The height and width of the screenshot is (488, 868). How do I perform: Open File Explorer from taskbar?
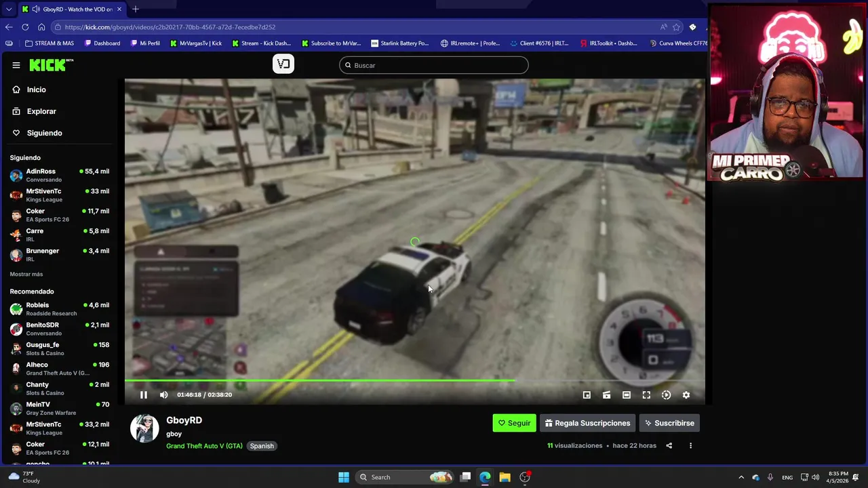[505, 477]
